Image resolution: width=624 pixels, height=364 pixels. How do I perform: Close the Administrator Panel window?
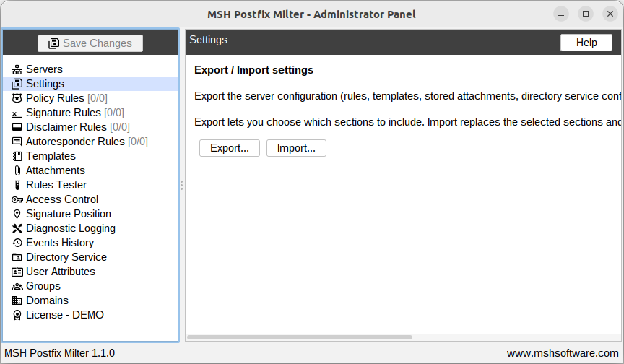tap(610, 14)
